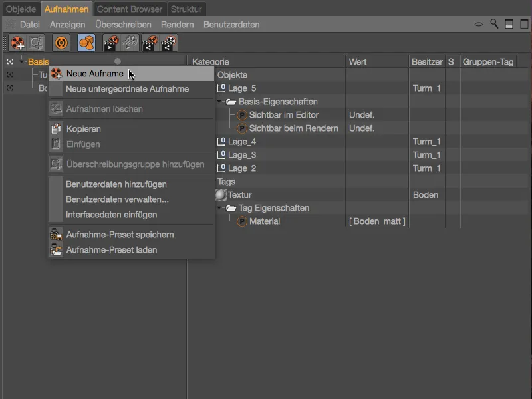This screenshot has width=532, height=399.
Task: Click the last Team Render clapperboard icon
Action: coord(169,43)
